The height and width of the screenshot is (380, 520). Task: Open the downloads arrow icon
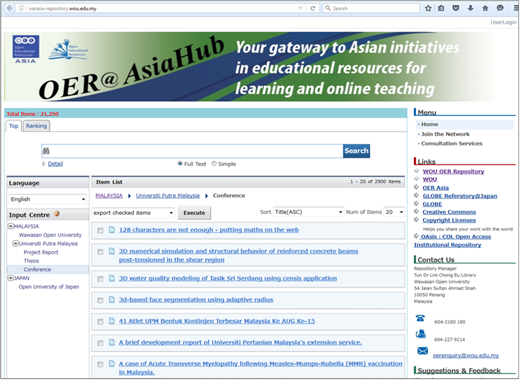point(470,8)
